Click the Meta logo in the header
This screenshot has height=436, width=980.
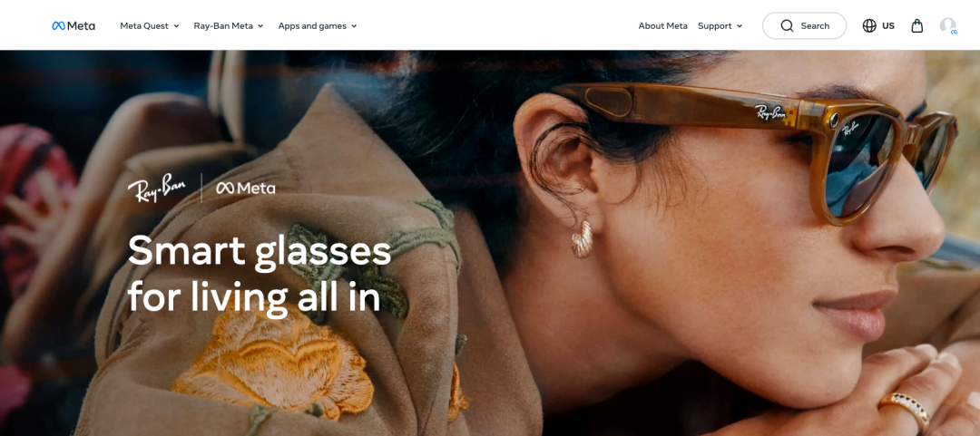73,25
